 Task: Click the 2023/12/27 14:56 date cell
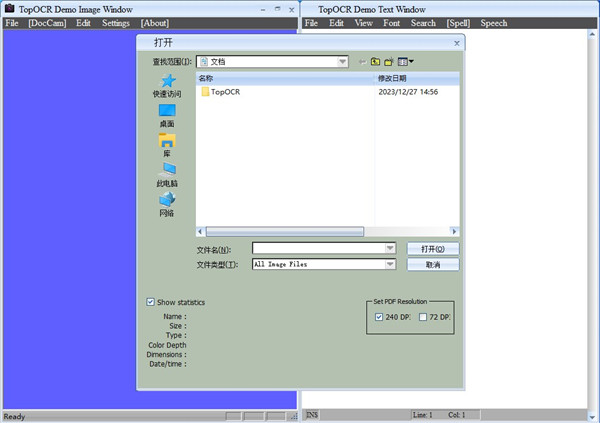point(408,92)
